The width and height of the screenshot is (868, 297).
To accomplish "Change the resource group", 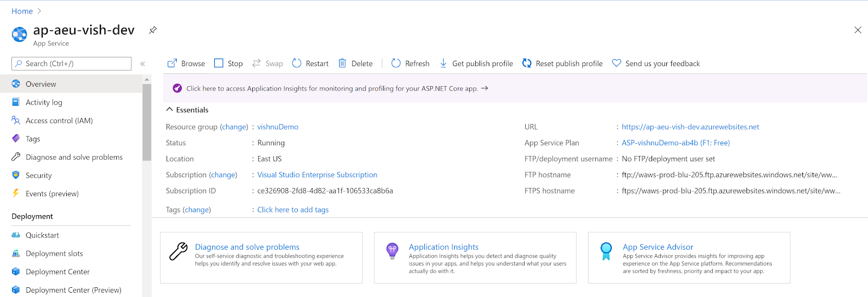I will (234, 127).
